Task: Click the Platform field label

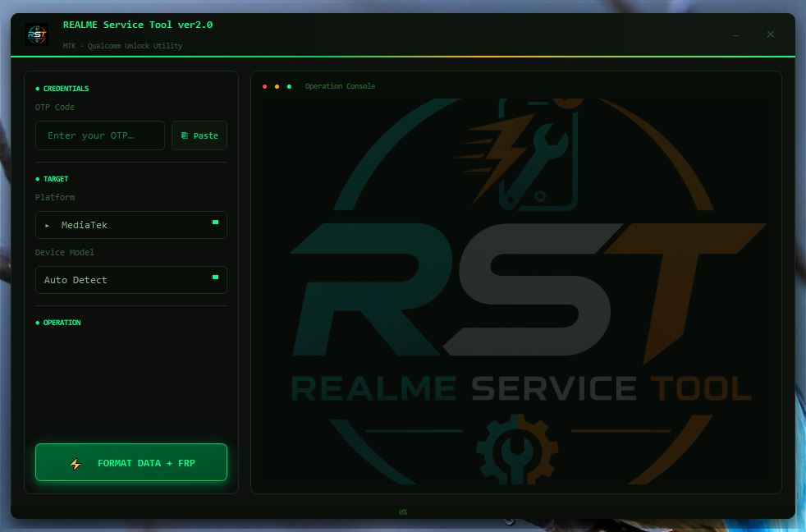Action: [55, 197]
